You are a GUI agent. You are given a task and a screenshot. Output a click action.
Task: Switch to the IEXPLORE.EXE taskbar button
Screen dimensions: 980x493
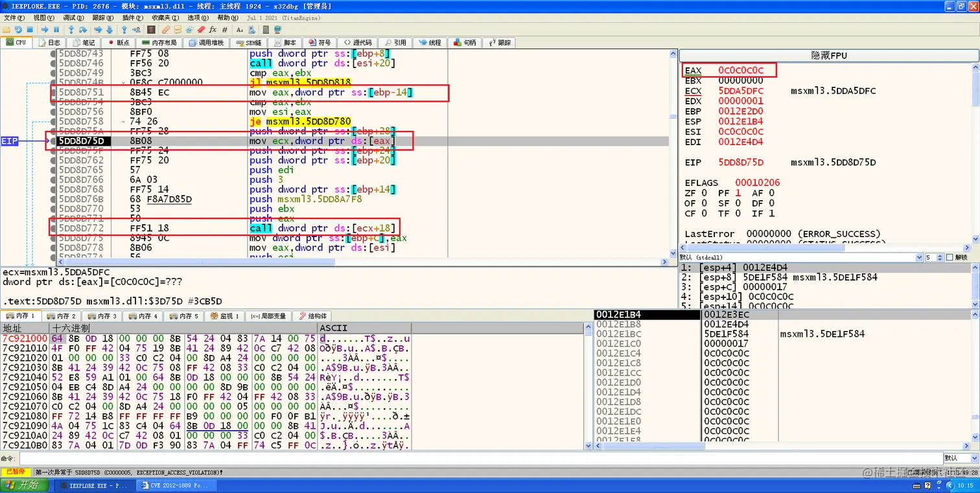(x=94, y=485)
